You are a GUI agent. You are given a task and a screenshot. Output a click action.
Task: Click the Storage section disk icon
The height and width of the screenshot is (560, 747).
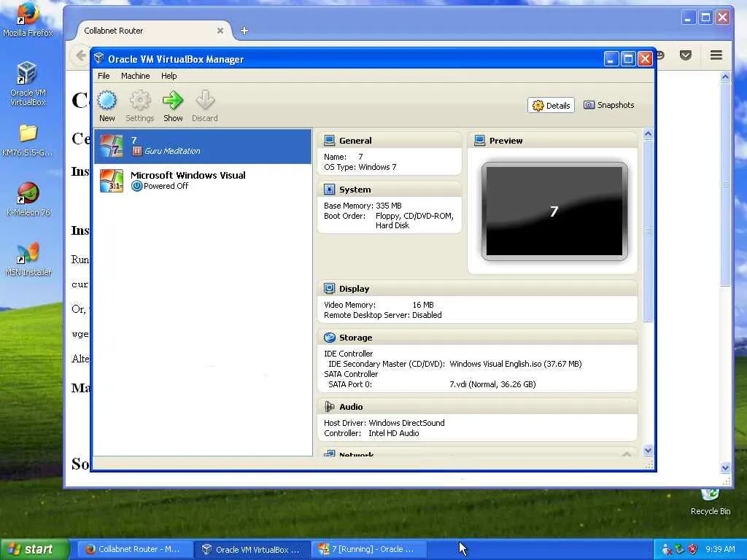[329, 338]
